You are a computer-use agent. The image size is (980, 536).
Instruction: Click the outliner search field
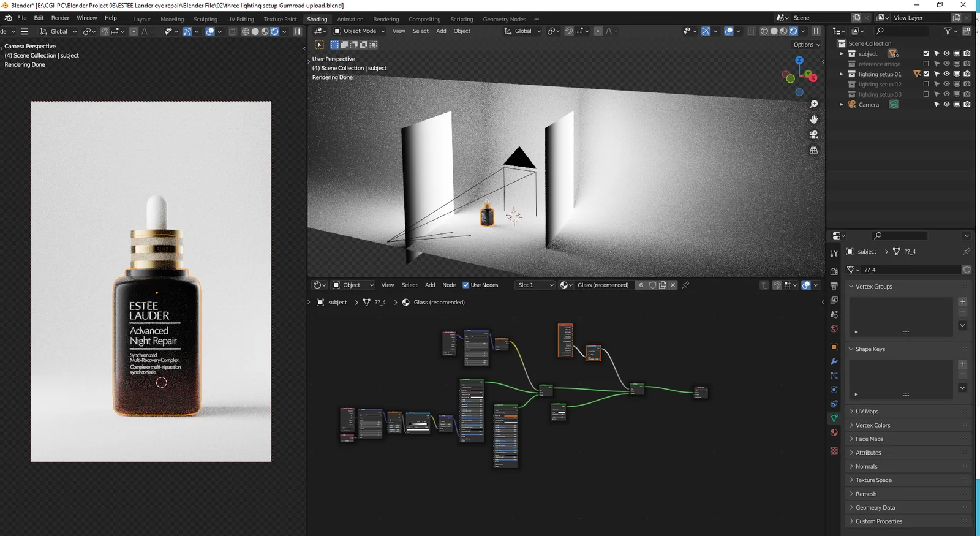coord(902,31)
